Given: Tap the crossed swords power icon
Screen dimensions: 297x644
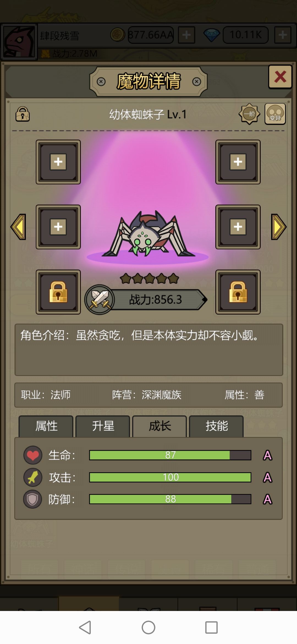Looking at the screenshot, I should (100, 299).
